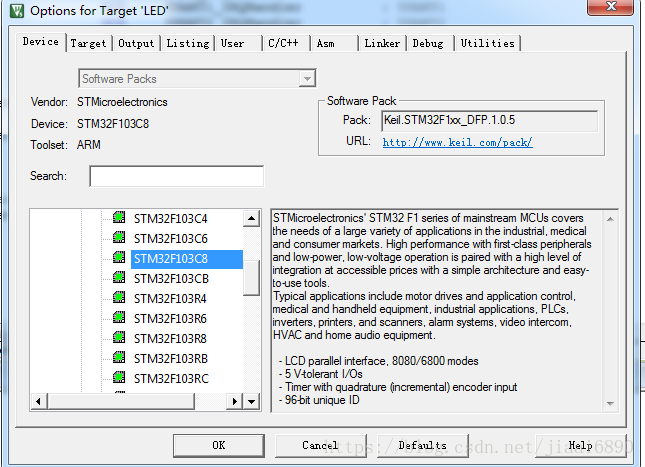Click the chip icon beside STM32F103RC
The width and height of the screenshot is (645, 467).
click(x=119, y=377)
